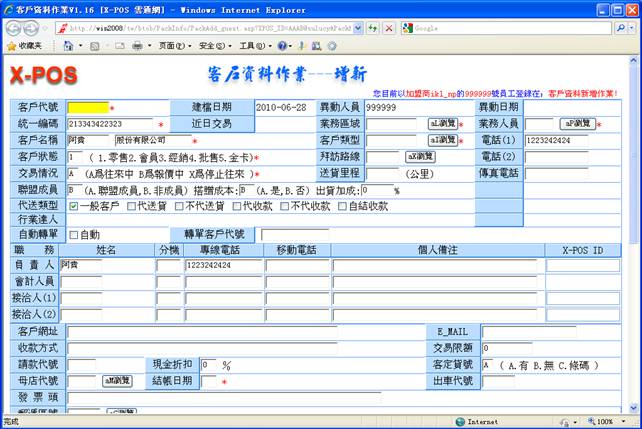
Task: Tick the 自動 auto-transfer checkbox
Action: pos(73,235)
